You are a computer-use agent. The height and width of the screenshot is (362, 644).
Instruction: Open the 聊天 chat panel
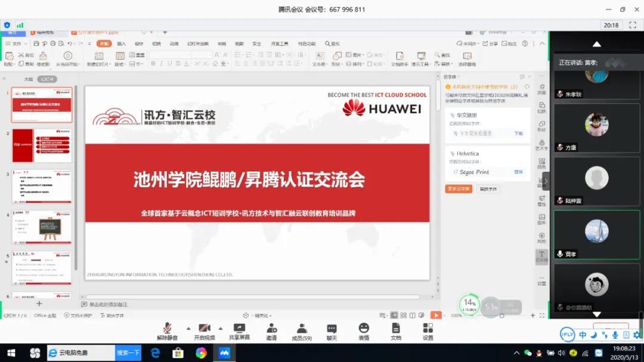pos(332,331)
